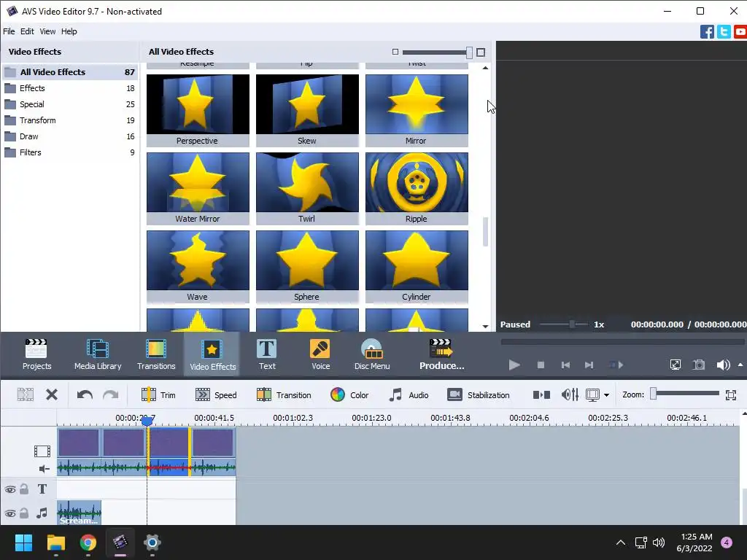Viewport: 747px width, 560px height.
Task: Open the Audio tool in timeline toolbar
Action: (x=409, y=394)
